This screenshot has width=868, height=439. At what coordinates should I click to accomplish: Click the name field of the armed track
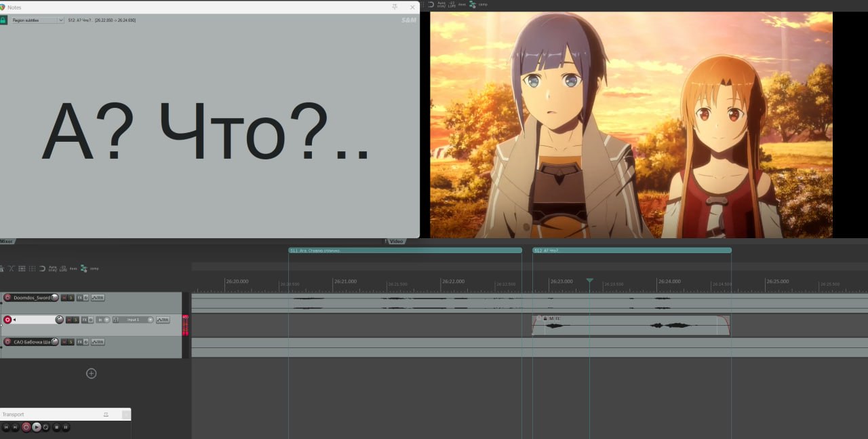tap(34, 320)
